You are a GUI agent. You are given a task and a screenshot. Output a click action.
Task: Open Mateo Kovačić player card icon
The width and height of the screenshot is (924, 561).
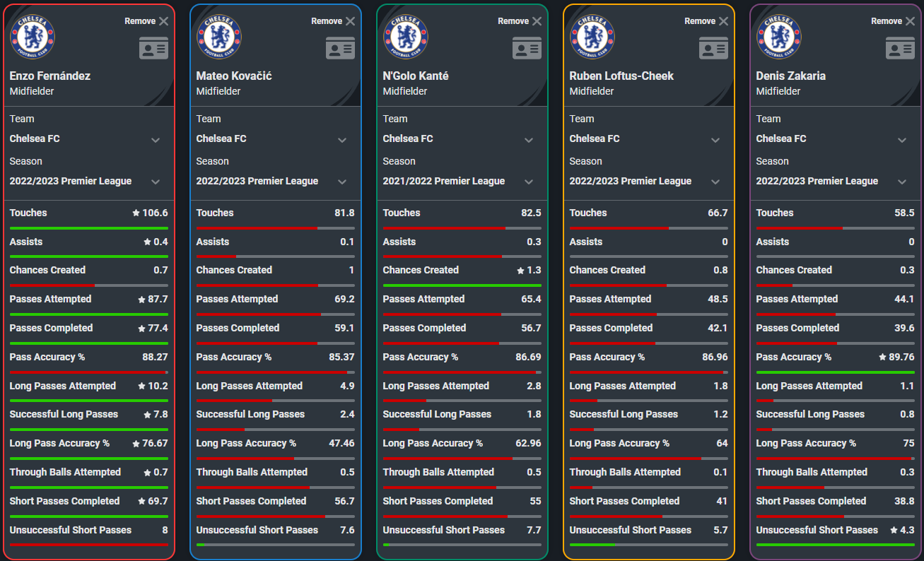(340, 48)
